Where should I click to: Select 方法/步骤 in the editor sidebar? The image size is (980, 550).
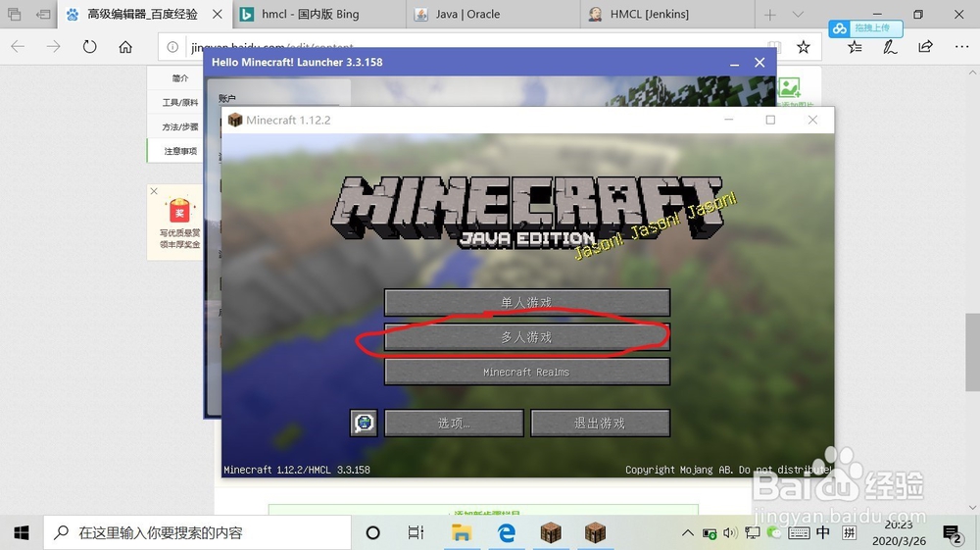point(180,126)
